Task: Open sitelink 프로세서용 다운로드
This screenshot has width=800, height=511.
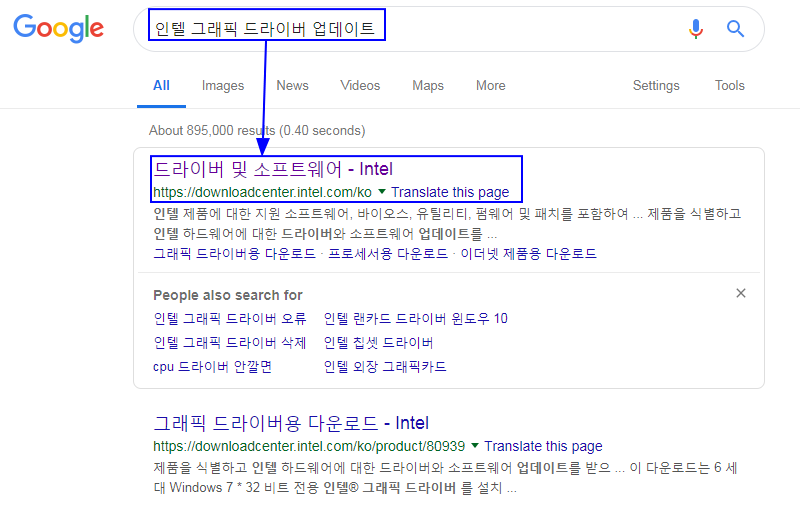Action: (x=388, y=253)
